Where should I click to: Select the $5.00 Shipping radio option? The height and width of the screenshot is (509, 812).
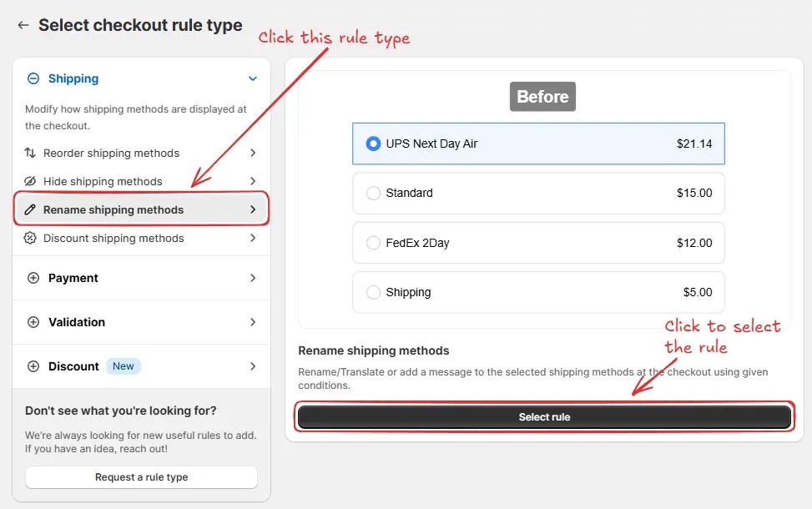pyautogui.click(x=373, y=293)
